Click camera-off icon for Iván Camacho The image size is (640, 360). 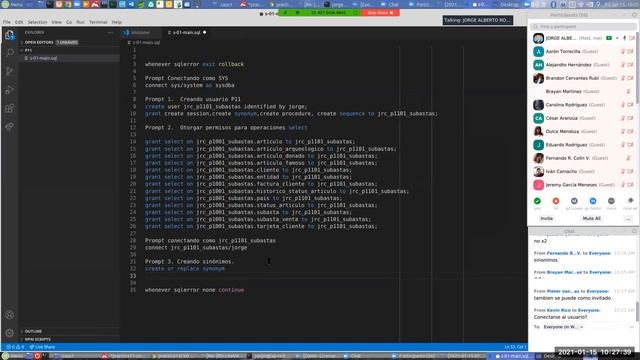(631, 171)
